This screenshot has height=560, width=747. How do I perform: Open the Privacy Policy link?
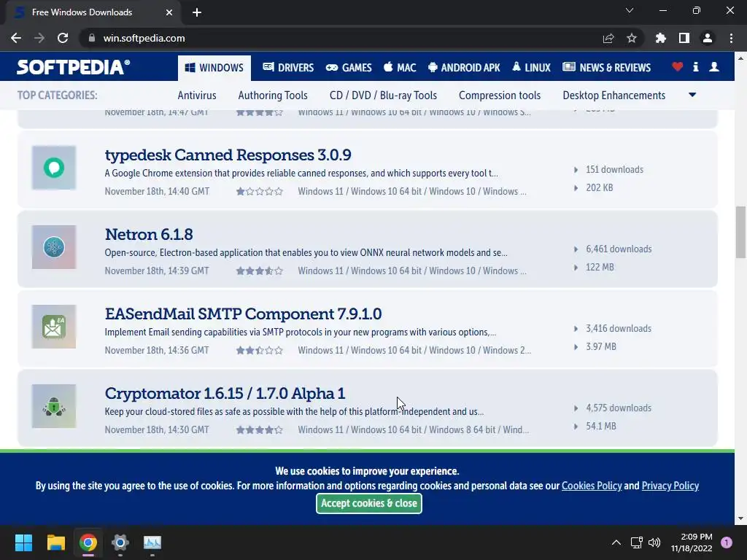point(670,486)
